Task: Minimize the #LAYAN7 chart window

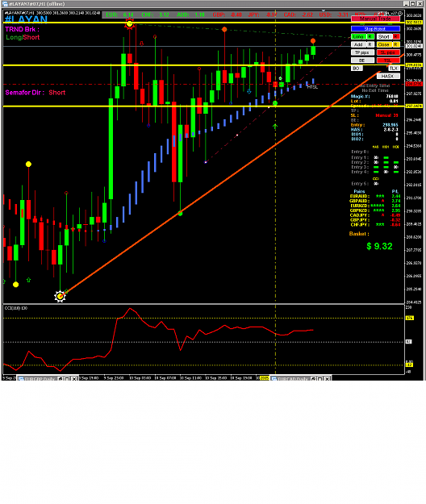Action: pyautogui.click(x=407, y=4)
